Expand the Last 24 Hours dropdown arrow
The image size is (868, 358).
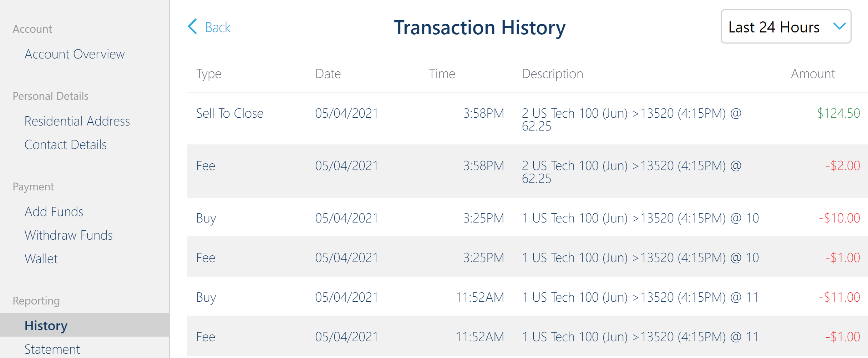coord(839,26)
